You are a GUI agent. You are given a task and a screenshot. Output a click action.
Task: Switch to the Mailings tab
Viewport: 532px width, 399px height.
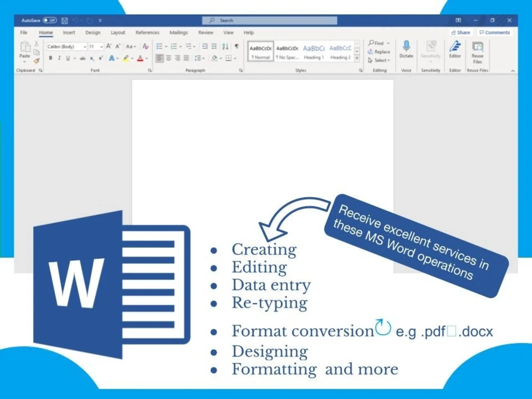[x=178, y=32]
